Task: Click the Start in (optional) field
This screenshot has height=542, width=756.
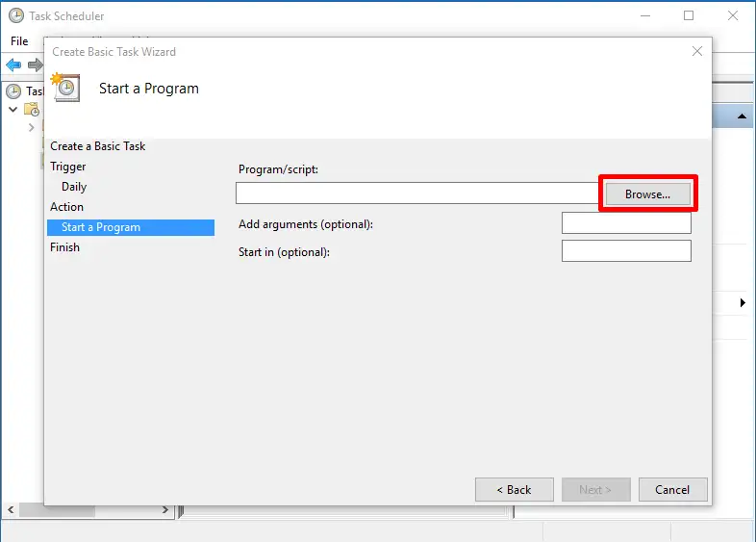Action: 626,251
